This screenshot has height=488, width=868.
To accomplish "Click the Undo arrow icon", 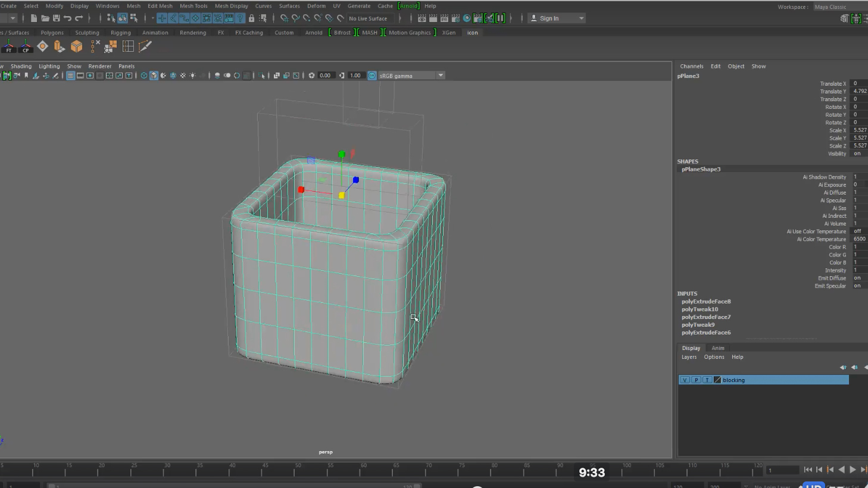I will point(67,18).
